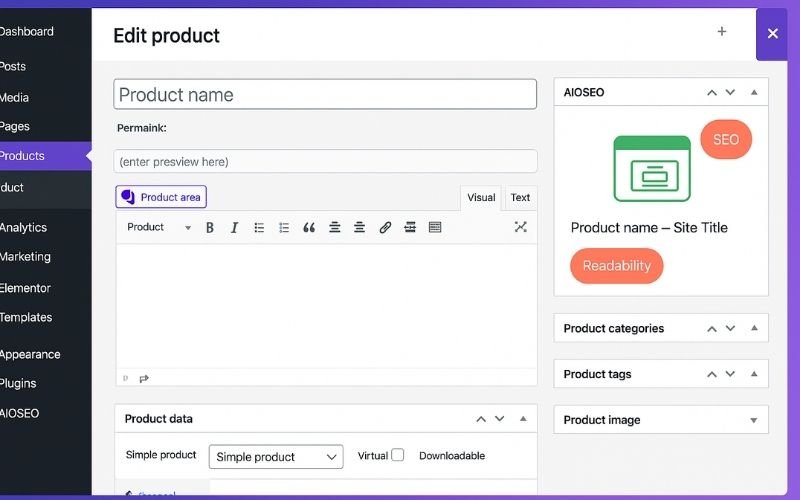Image resolution: width=800 pixels, height=500 pixels.
Task: Move Product data panel up
Action: click(481, 419)
